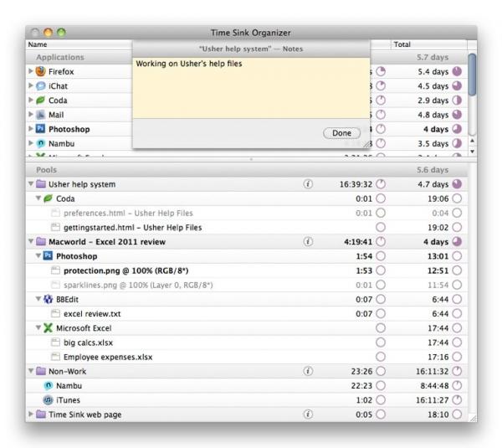Click the scroll down arrow in Applications
This screenshot has height=448, width=502.
(x=472, y=152)
